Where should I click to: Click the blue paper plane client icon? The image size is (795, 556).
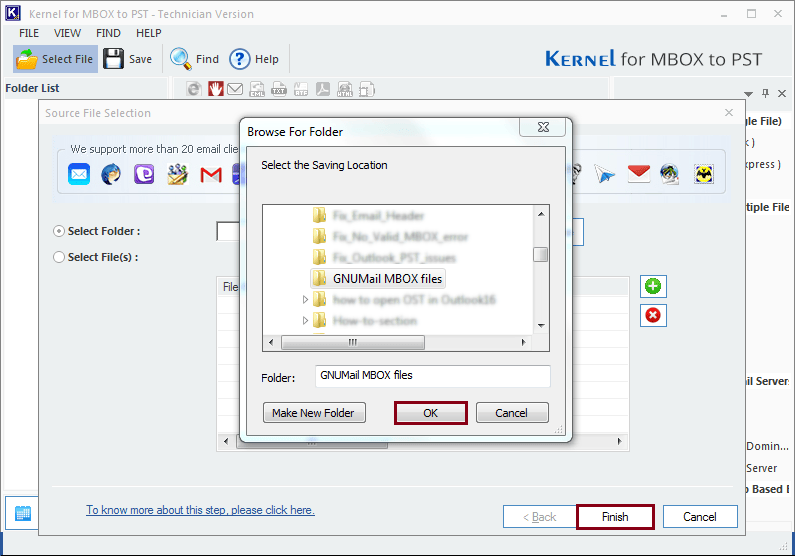tap(604, 174)
